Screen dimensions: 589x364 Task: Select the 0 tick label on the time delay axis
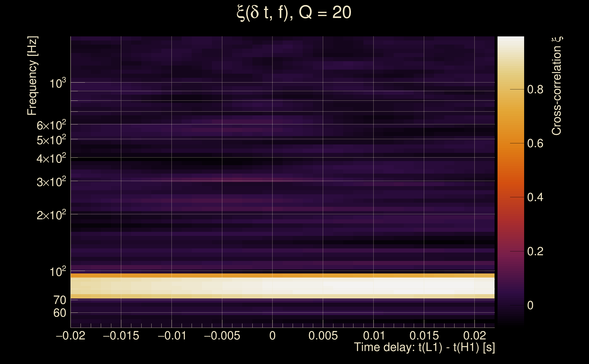(272, 336)
